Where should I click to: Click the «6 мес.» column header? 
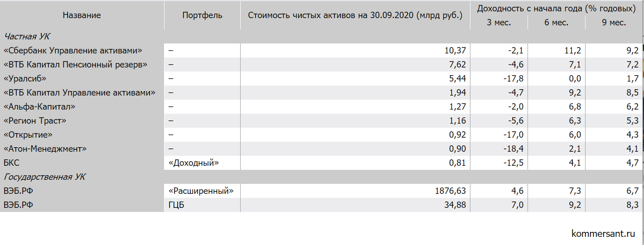point(557,23)
